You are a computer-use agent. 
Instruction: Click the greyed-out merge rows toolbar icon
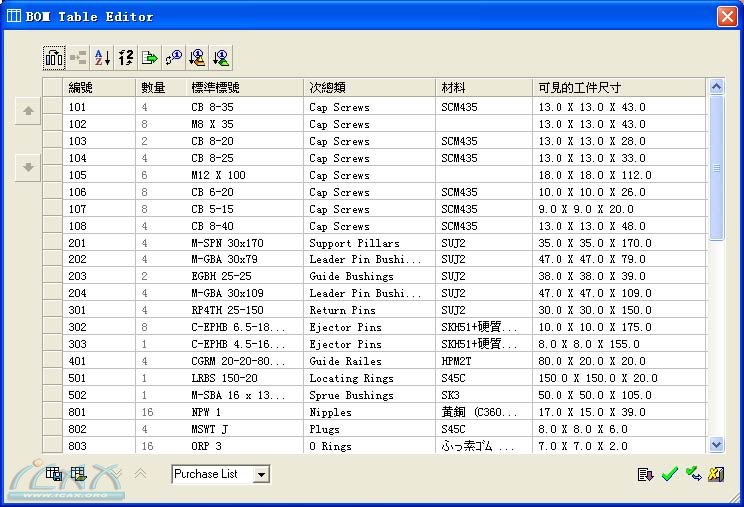pyautogui.click(x=78, y=58)
